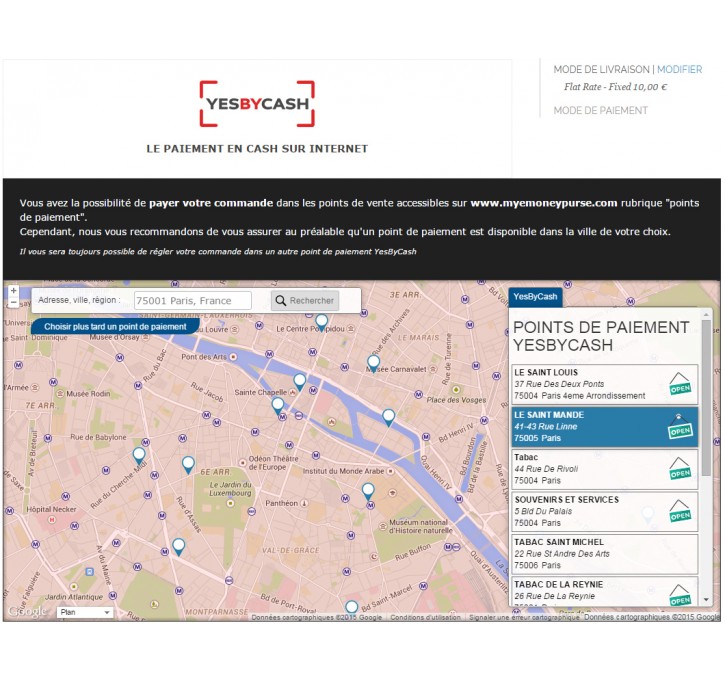725x680 pixels.
Task: Click the address field showing 75001 Paris, France
Action: point(193,300)
